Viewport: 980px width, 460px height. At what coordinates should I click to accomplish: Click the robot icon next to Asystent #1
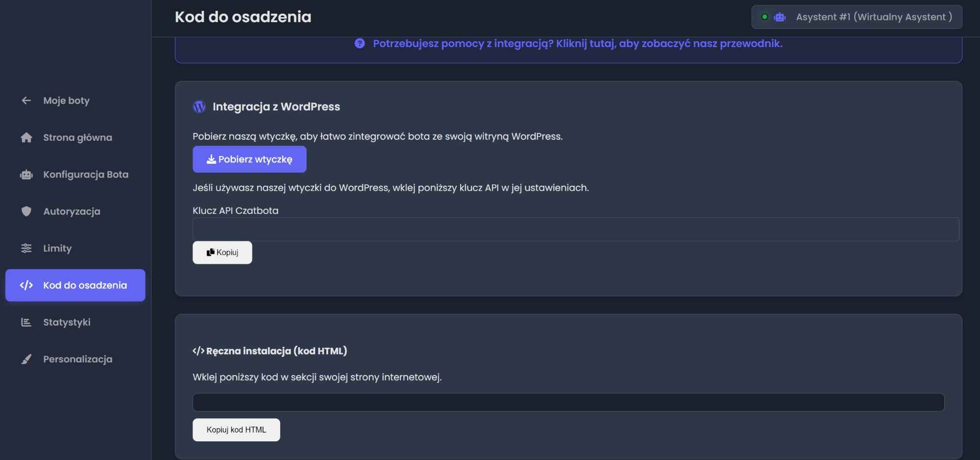coord(779,17)
